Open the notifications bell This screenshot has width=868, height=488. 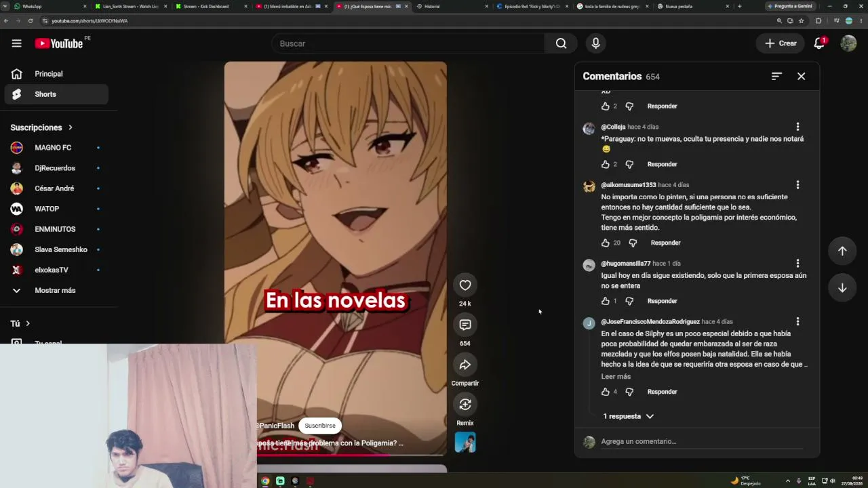pyautogui.click(x=819, y=43)
